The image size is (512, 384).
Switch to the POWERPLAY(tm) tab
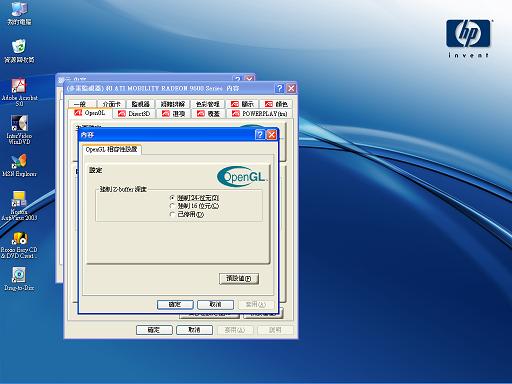click(x=260, y=114)
